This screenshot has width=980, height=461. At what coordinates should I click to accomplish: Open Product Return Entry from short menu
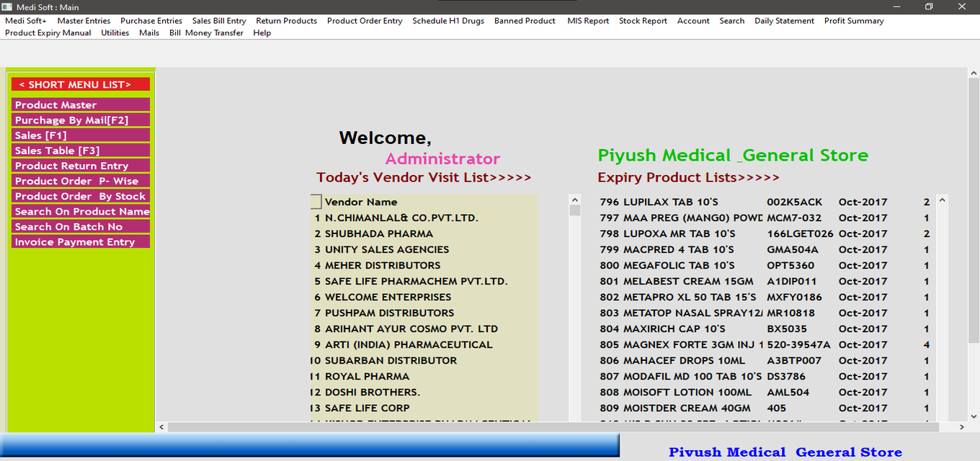81,166
